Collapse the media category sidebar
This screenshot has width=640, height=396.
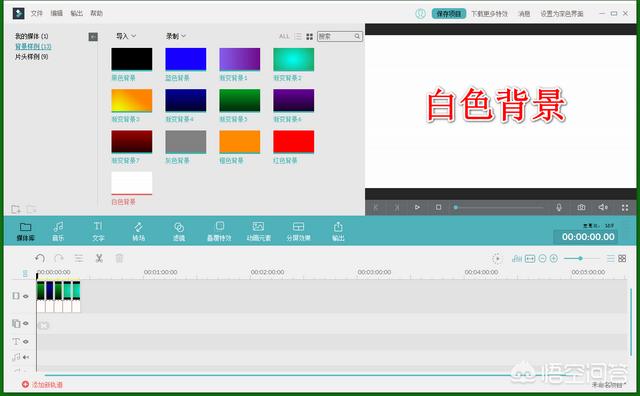pyautogui.click(x=93, y=37)
